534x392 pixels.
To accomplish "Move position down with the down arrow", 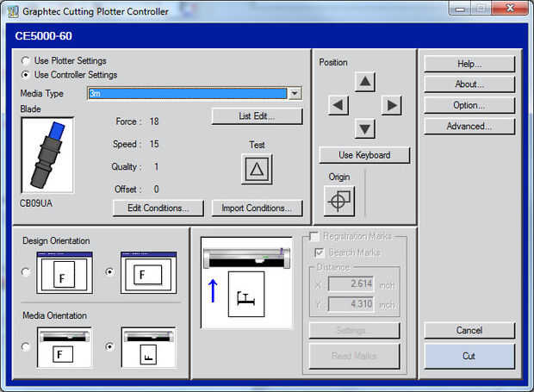I will [x=364, y=128].
